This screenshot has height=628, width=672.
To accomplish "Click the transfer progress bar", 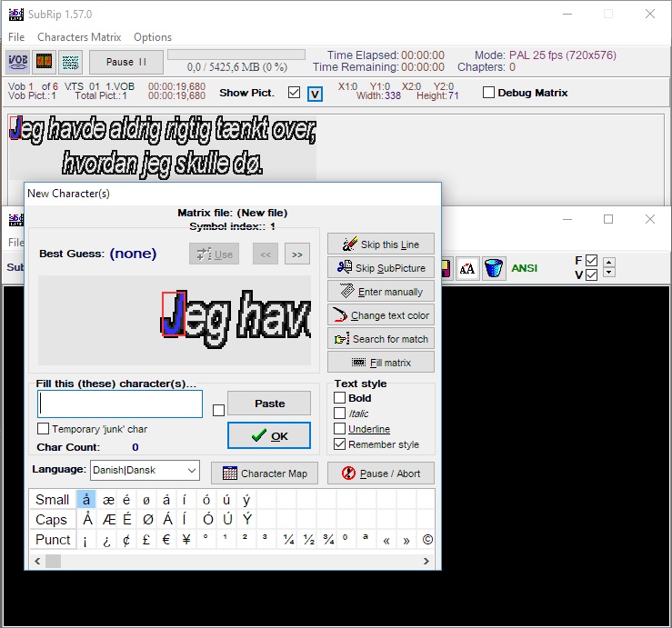I will [236, 55].
